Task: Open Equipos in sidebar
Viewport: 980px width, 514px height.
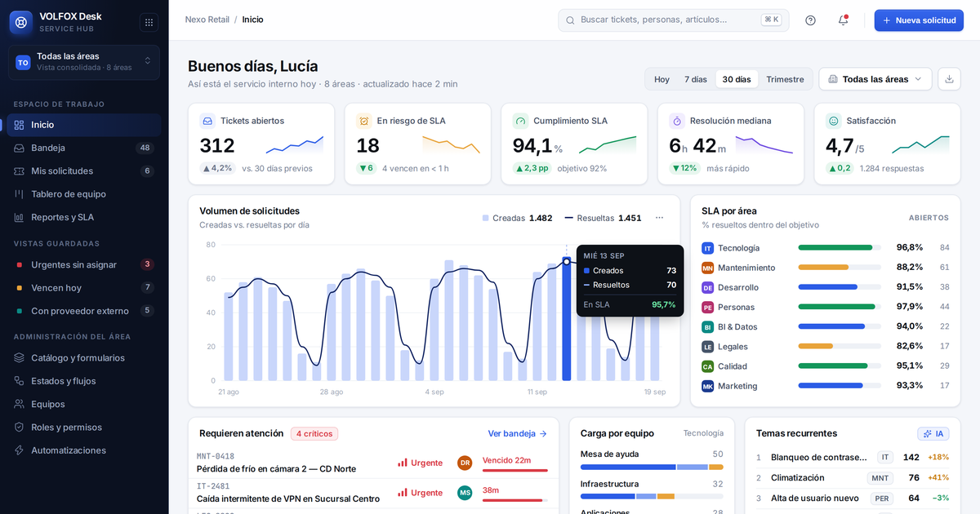Action: point(84,404)
